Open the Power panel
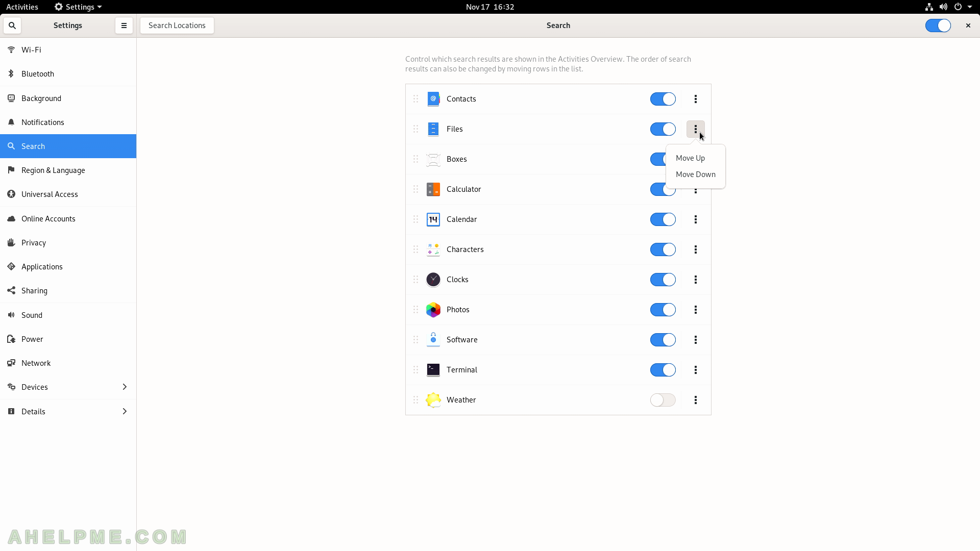Screen dimensions: 980x551 pyautogui.click(x=68, y=339)
